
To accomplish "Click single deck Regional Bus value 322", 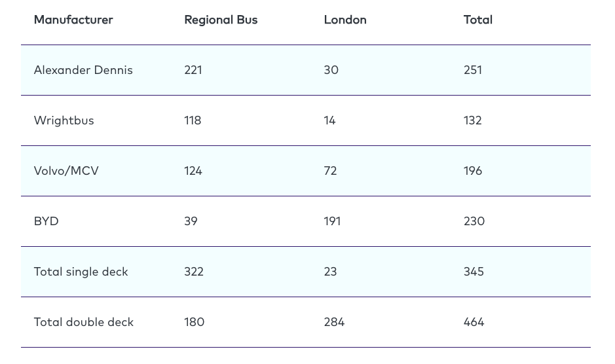I will coord(194,272).
